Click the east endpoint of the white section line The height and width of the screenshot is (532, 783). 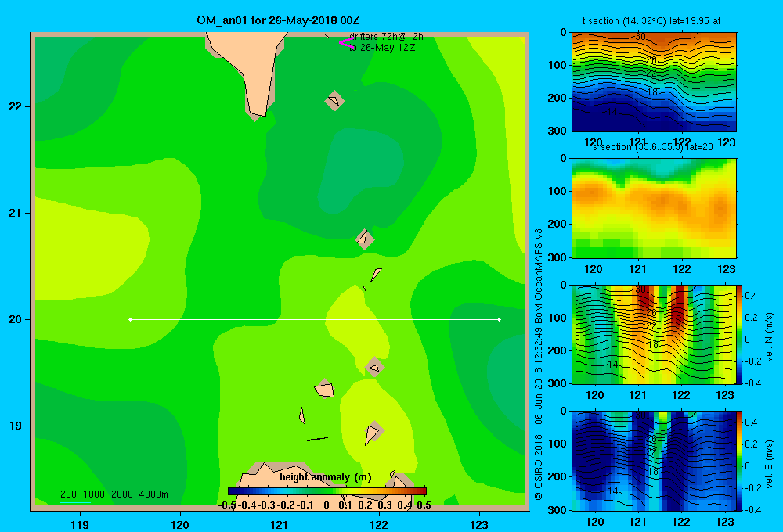click(x=500, y=319)
